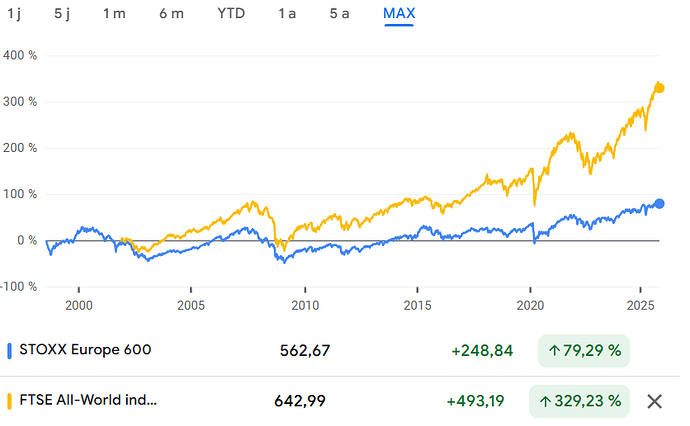Click the green 79,29 % change badge
The image size is (690, 426).
(x=583, y=350)
